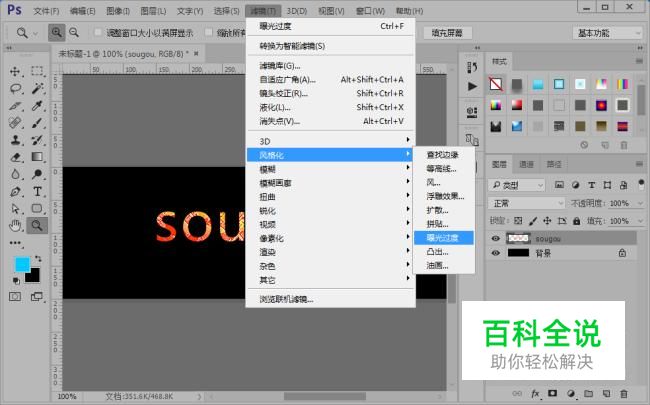Open the 文件(F) menu
This screenshot has height=405, width=650.
point(46,11)
